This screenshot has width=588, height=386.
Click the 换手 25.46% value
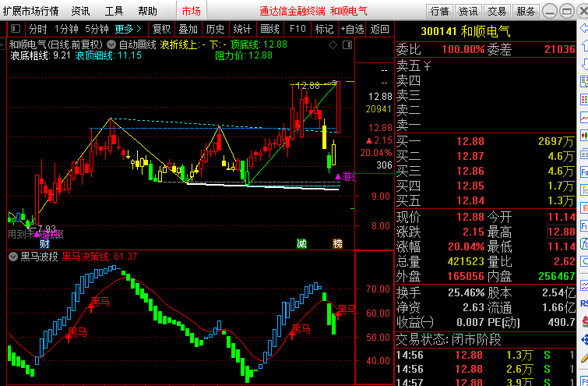467,292
